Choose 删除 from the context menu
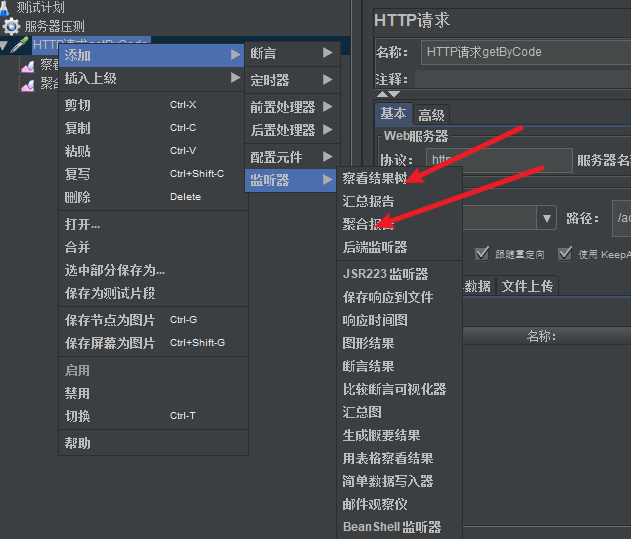The width and height of the screenshot is (631, 539). coord(153,197)
